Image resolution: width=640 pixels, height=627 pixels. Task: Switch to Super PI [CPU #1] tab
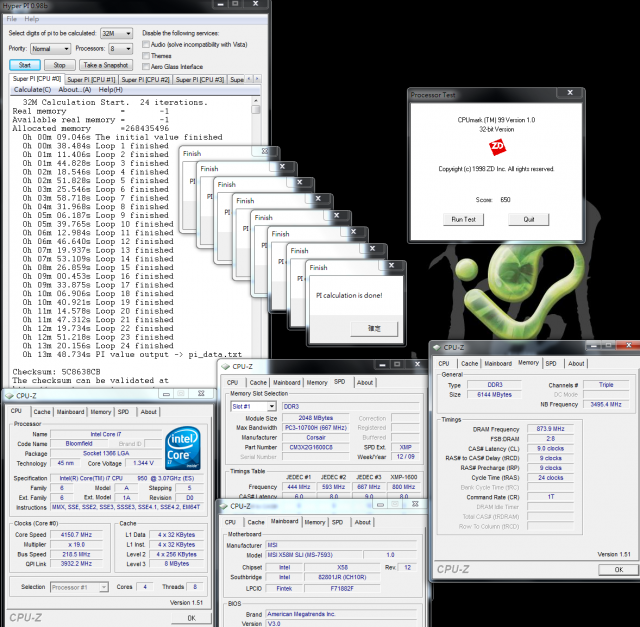pyautogui.click(x=91, y=80)
